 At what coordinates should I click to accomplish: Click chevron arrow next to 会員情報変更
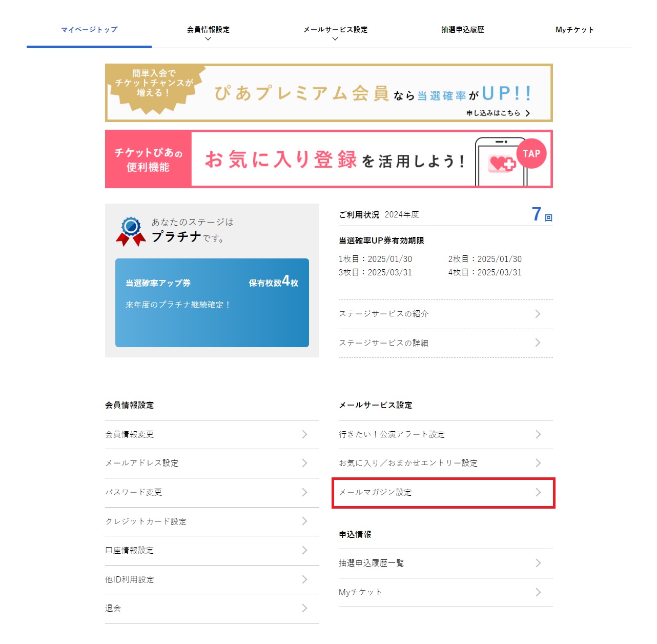click(304, 434)
